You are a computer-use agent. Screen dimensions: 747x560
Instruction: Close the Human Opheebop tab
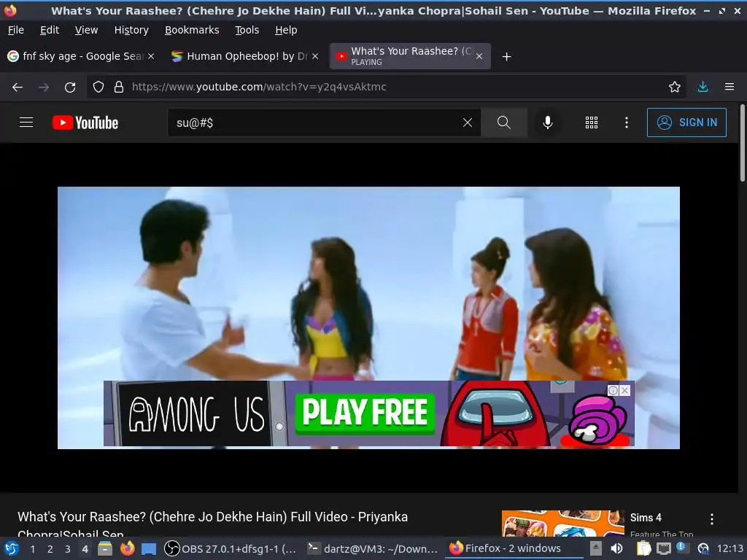[x=315, y=56]
